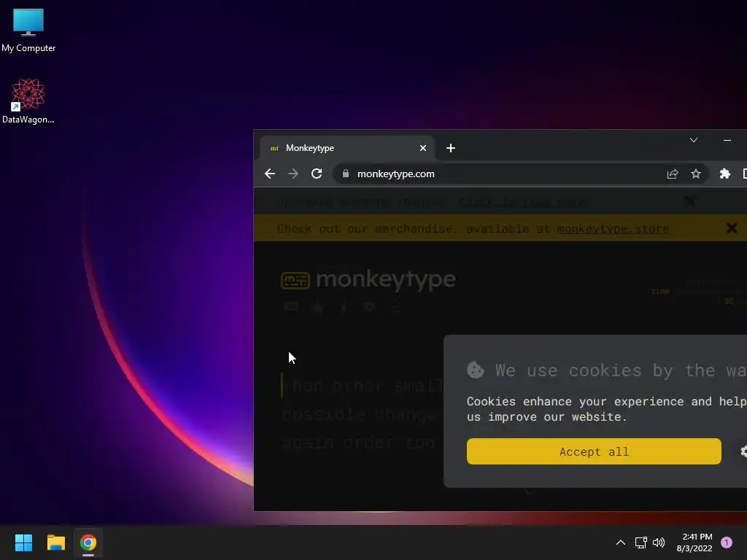
Task: Bookmark this page with the star
Action: (696, 174)
